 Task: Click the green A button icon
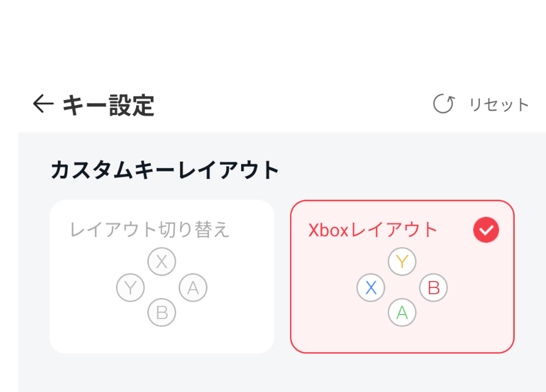point(402,313)
